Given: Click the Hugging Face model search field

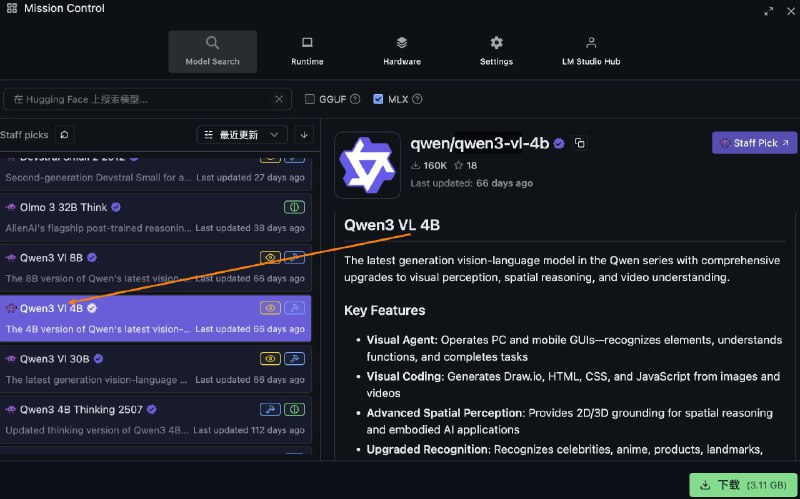Looking at the screenshot, I should pos(140,99).
